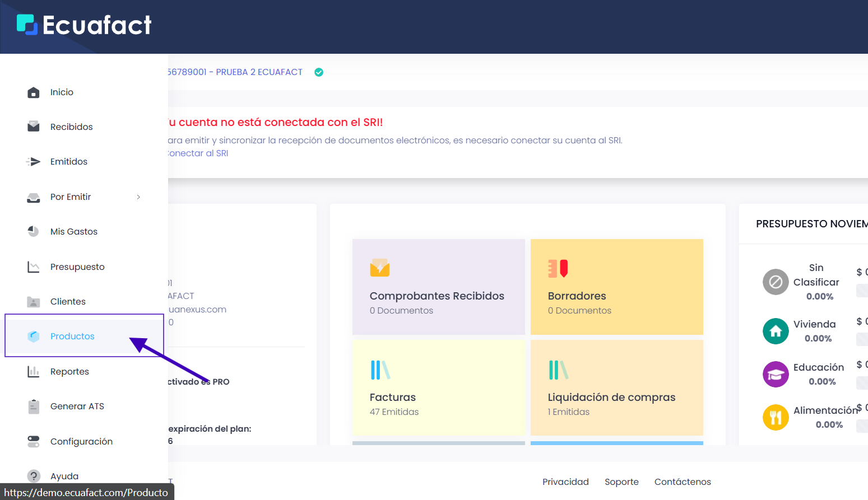The width and height of the screenshot is (868, 500).
Task: Click the Generar ATS clipboard icon
Action: tap(34, 406)
